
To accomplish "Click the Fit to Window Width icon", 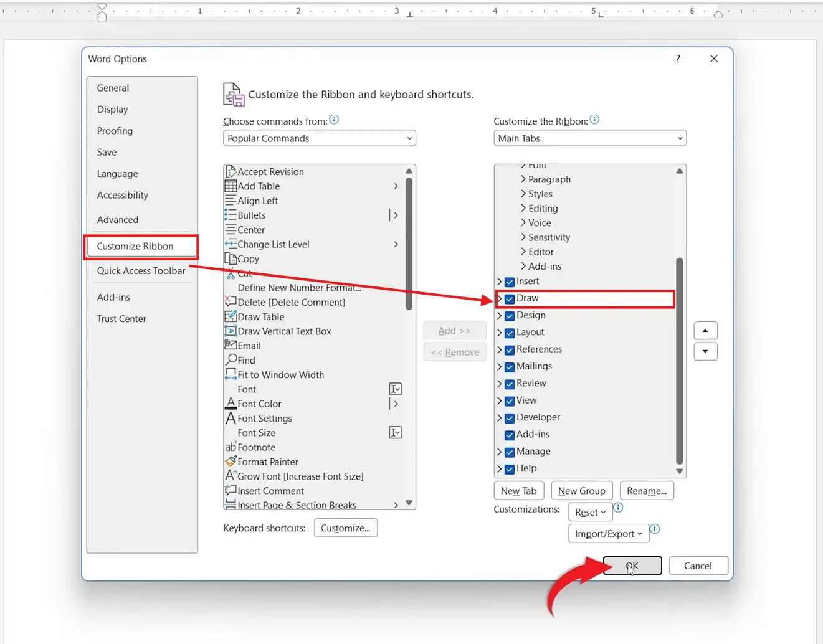I will click(x=231, y=375).
